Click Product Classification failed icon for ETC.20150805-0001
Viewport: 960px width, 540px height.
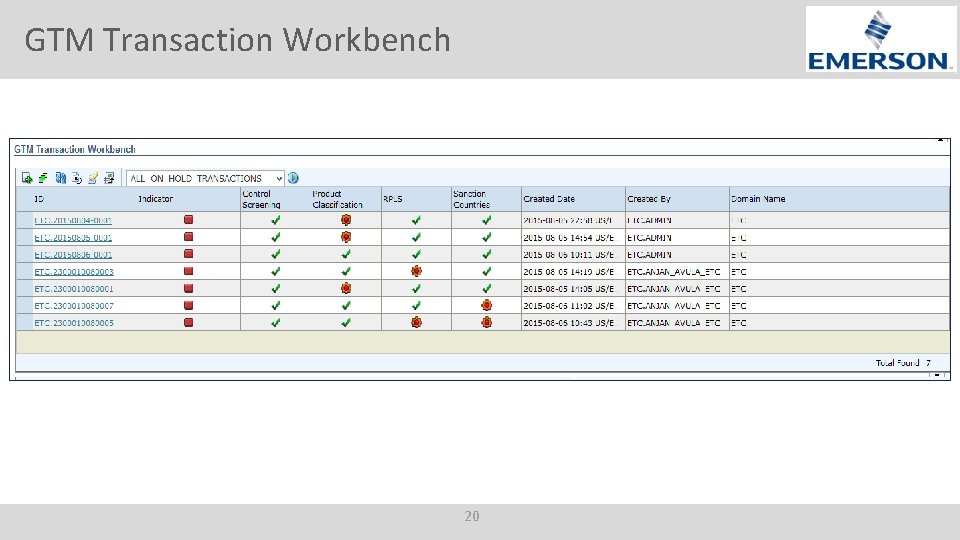point(346,237)
